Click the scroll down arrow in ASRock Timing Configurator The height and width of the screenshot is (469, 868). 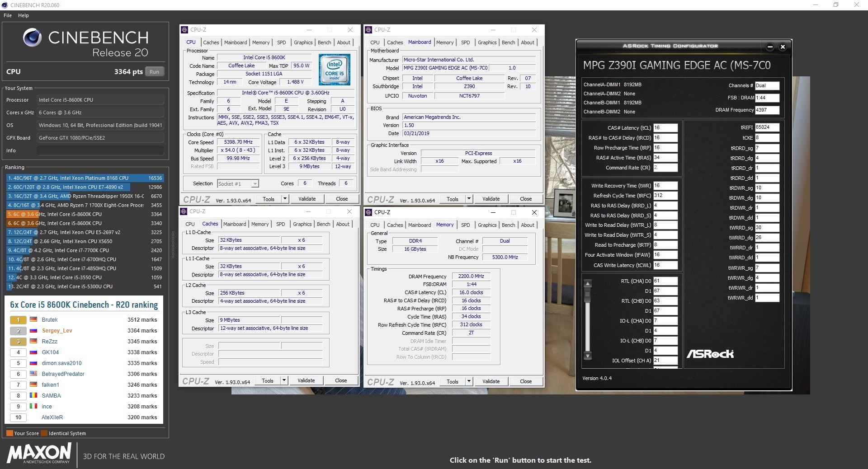click(x=588, y=356)
